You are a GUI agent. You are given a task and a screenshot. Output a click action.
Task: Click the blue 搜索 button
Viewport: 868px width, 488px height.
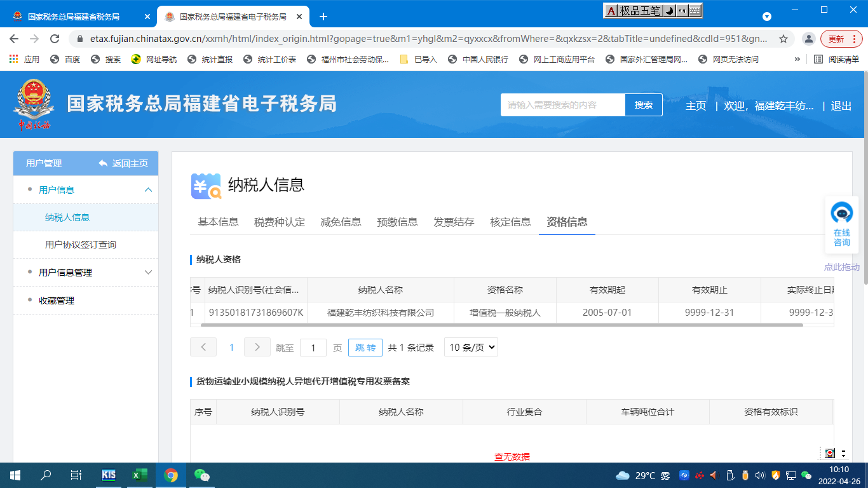coord(643,105)
